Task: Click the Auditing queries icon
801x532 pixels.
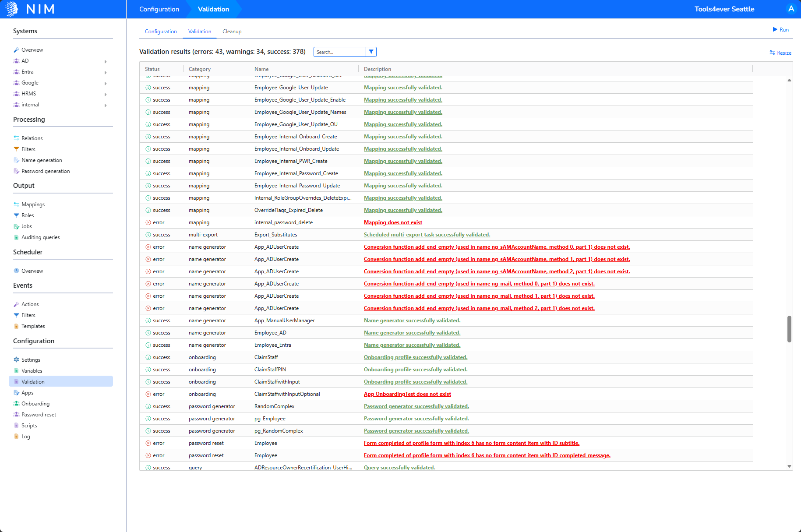Action: coord(16,237)
